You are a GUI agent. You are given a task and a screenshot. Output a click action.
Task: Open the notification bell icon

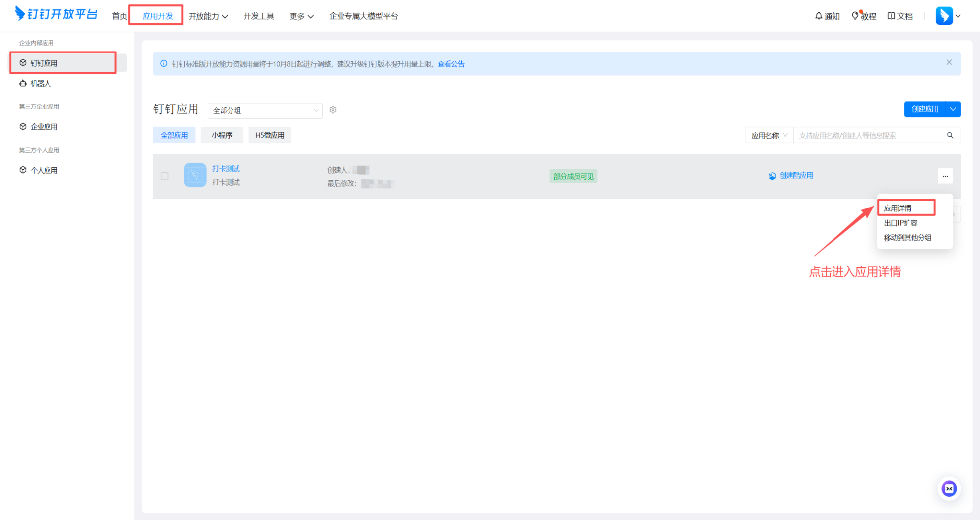pyautogui.click(x=819, y=16)
